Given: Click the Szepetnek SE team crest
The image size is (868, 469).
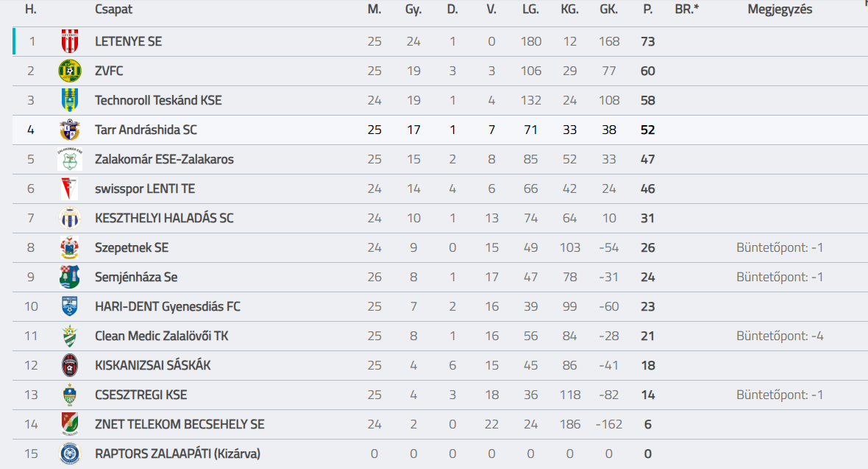Looking at the screenshot, I should (x=70, y=247).
